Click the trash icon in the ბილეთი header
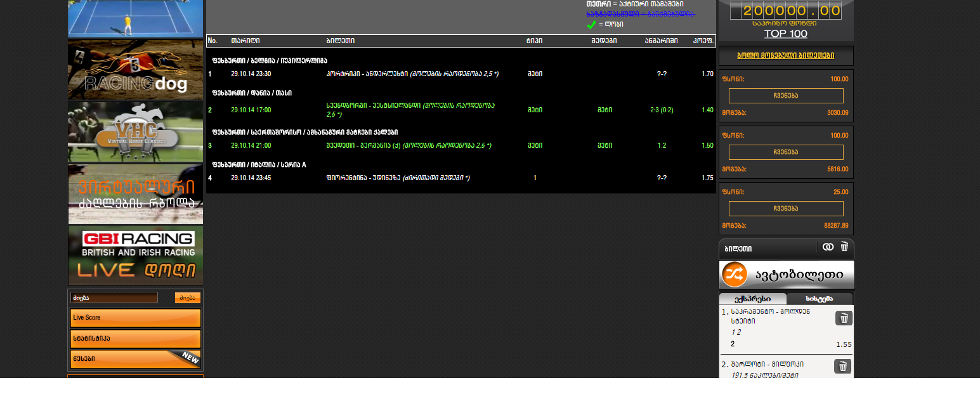 point(844,247)
